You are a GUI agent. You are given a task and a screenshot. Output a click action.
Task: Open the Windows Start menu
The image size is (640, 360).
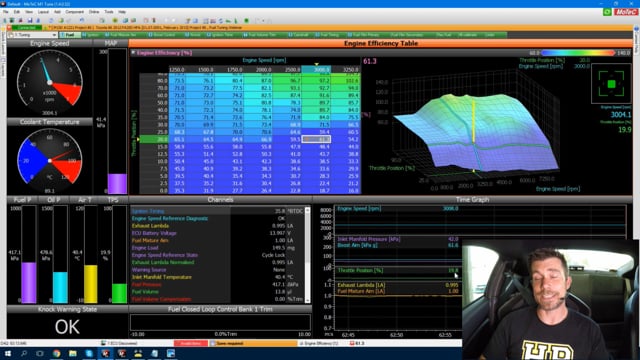[x=7, y=353]
